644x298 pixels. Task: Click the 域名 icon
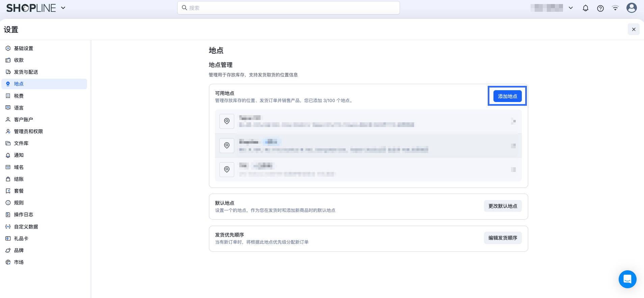point(8,167)
